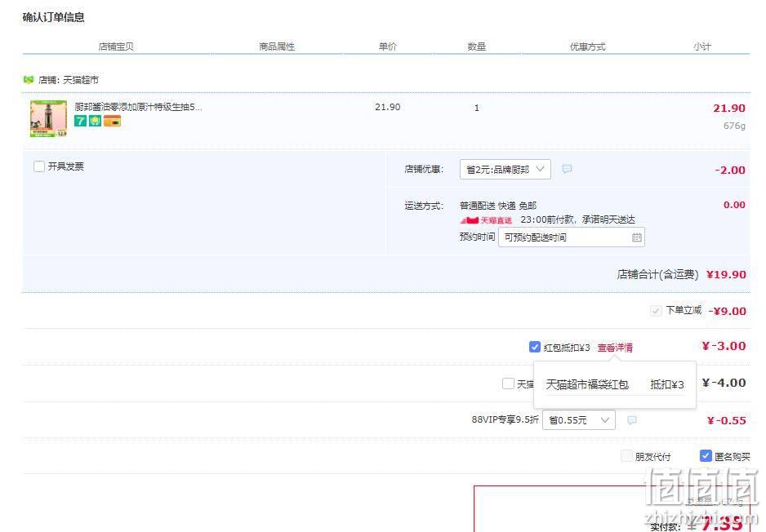Viewport: 766px width, 532px height.
Task: Click the 确认订单信息 page heading
Action: 54,18
